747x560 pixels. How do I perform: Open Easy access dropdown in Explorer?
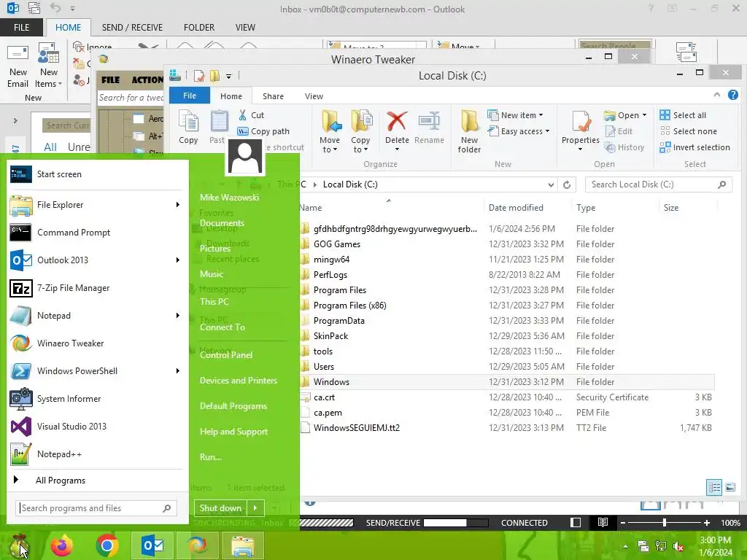(519, 131)
